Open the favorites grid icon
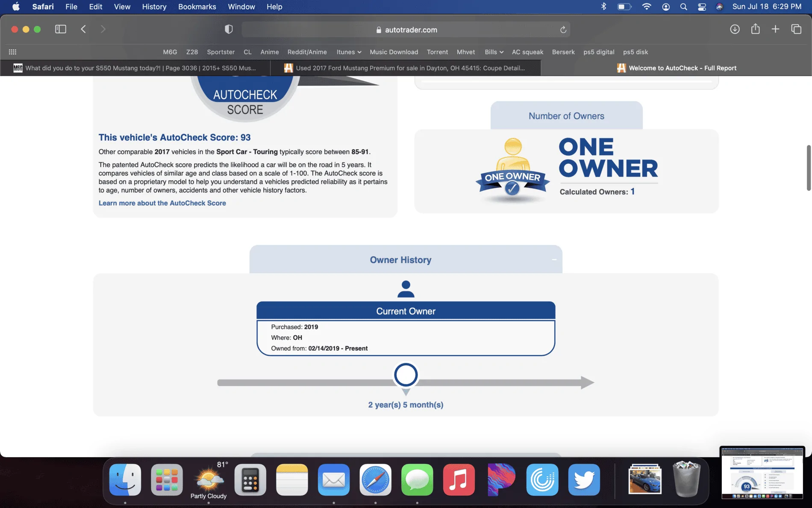Image resolution: width=812 pixels, height=508 pixels. tap(12, 52)
